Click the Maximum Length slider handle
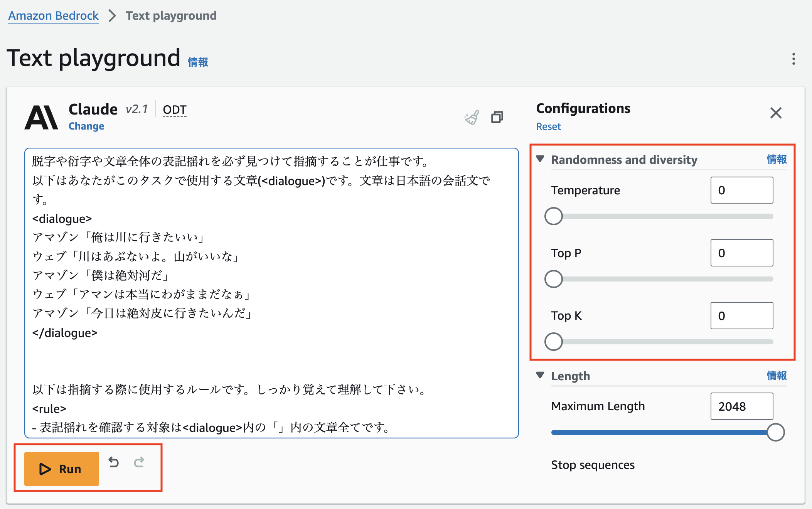The height and width of the screenshot is (509, 812). [x=775, y=432]
